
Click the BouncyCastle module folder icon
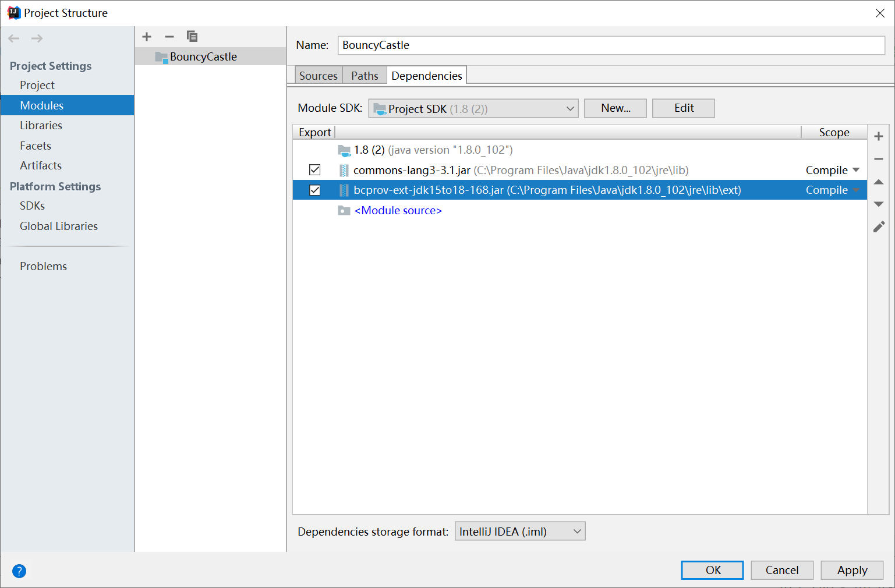(161, 57)
